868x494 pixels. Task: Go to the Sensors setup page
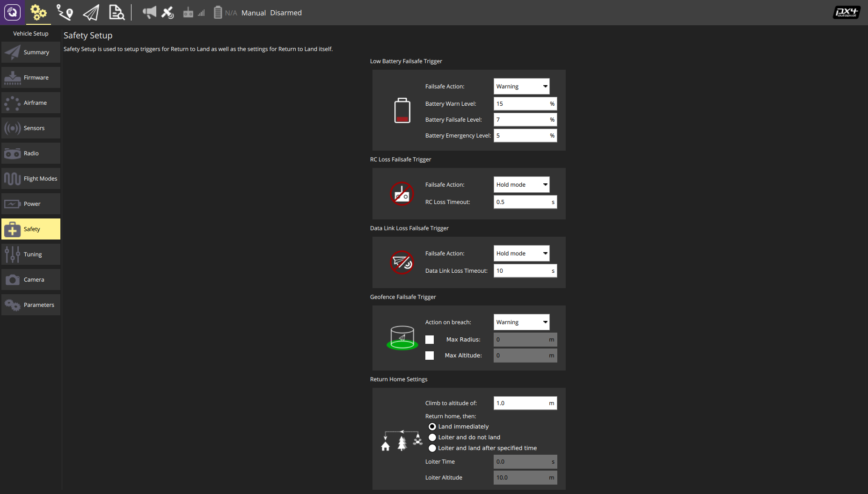coord(31,128)
